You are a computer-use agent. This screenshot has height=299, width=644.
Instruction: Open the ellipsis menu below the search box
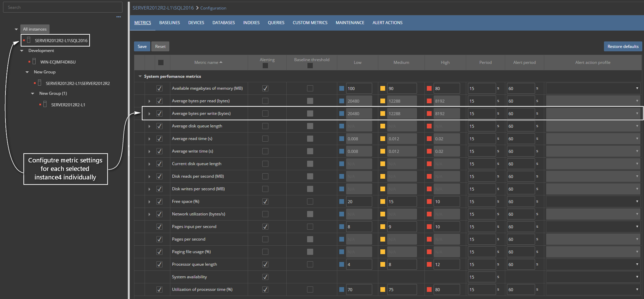pyautogui.click(x=118, y=17)
